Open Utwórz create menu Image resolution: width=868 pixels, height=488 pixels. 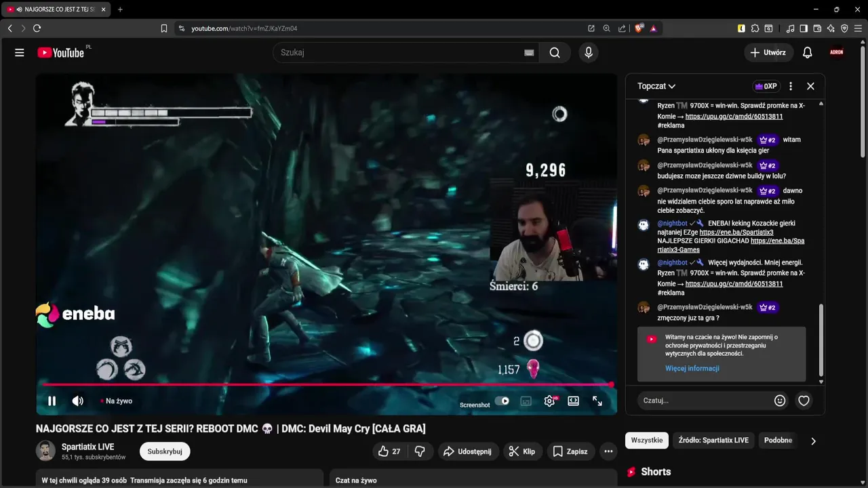click(x=768, y=52)
